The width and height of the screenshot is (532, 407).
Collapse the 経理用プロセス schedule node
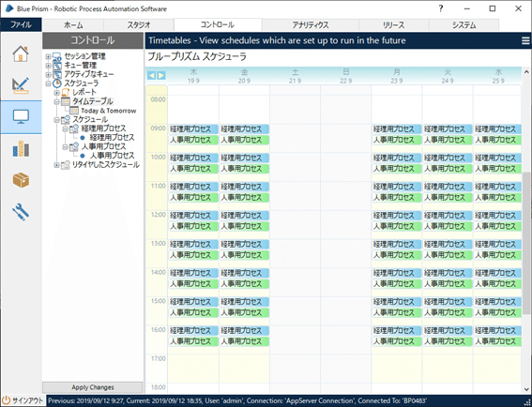[65, 128]
